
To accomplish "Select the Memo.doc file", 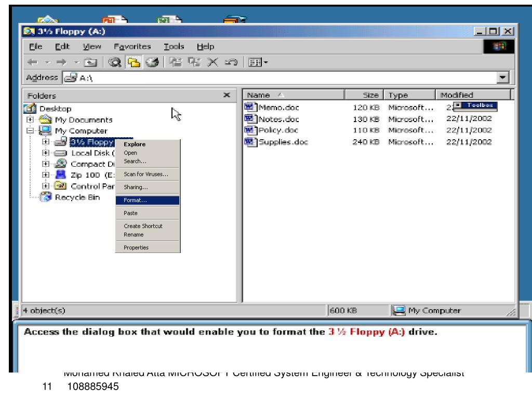I will tap(278, 108).
